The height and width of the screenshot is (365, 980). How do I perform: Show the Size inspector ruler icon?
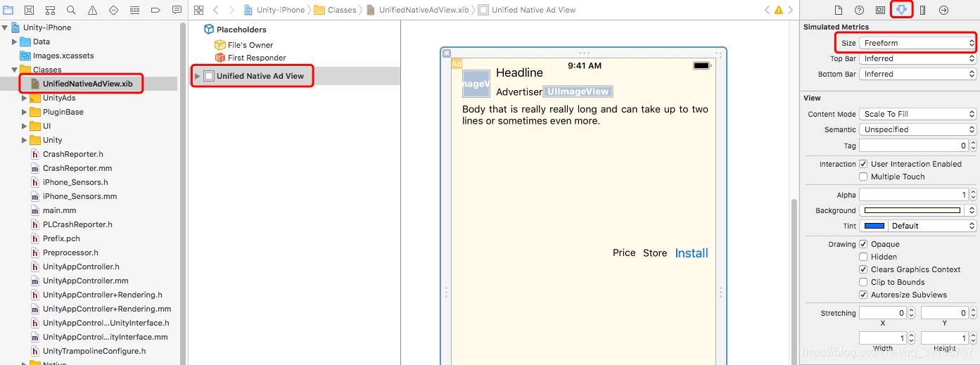click(922, 10)
